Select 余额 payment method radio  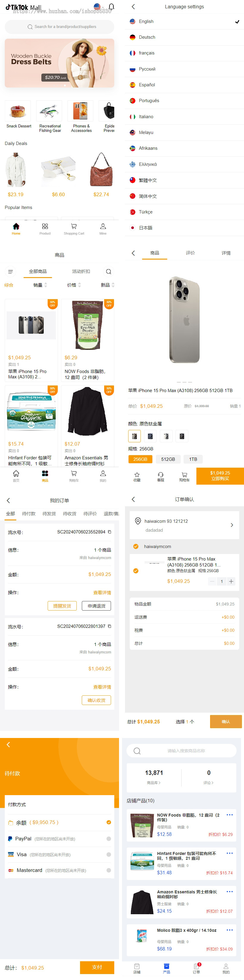(109, 822)
